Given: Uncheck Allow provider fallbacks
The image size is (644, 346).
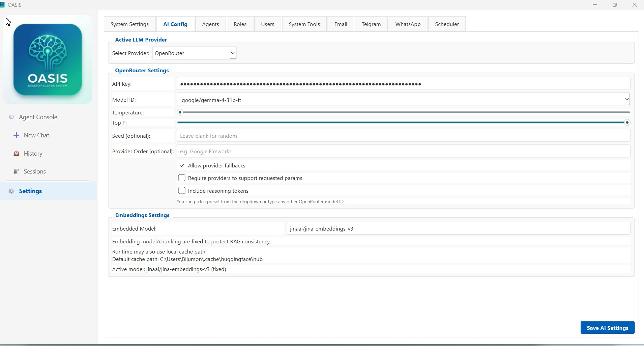Looking at the screenshot, I should (182, 165).
